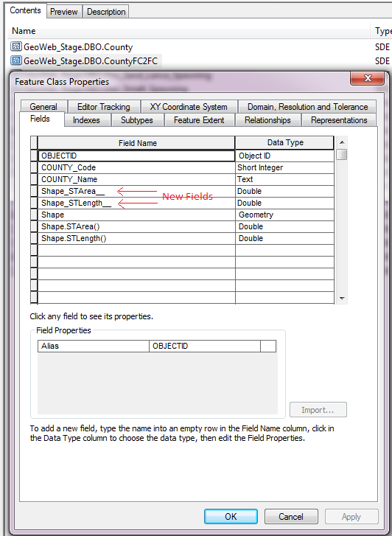
Task: Click the Cancel button
Action: pyautogui.click(x=291, y=516)
